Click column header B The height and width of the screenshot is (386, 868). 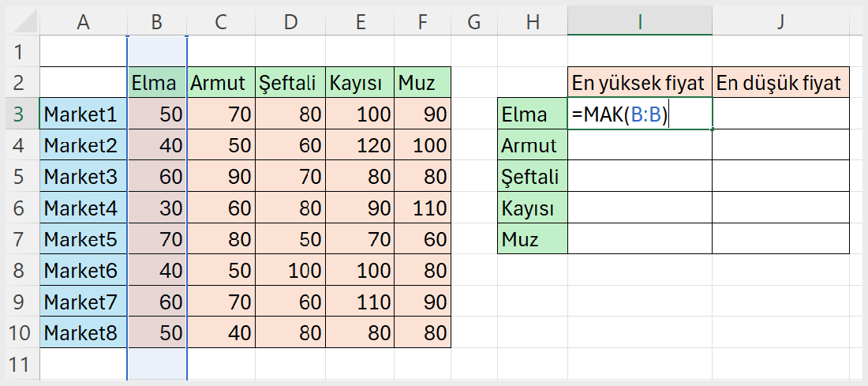157,23
